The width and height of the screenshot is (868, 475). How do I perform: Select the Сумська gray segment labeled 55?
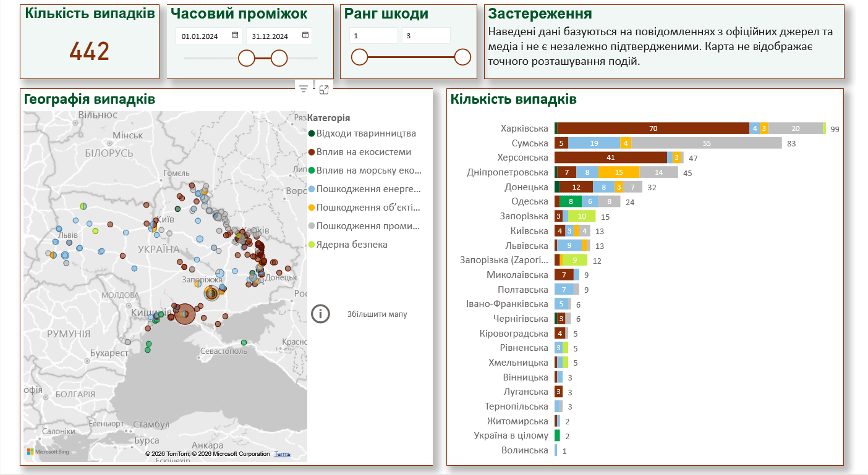click(x=707, y=143)
